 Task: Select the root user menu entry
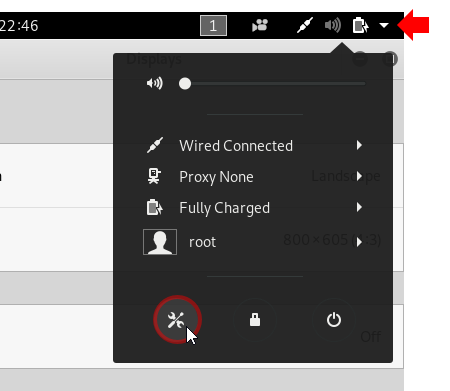[253, 242]
